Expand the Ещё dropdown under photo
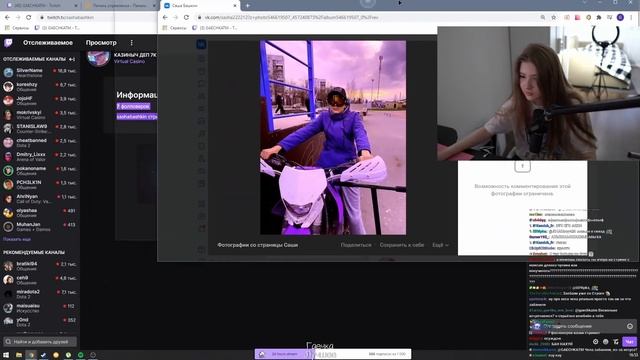Viewport: 640px width, 360px height. tap(440, 245)
